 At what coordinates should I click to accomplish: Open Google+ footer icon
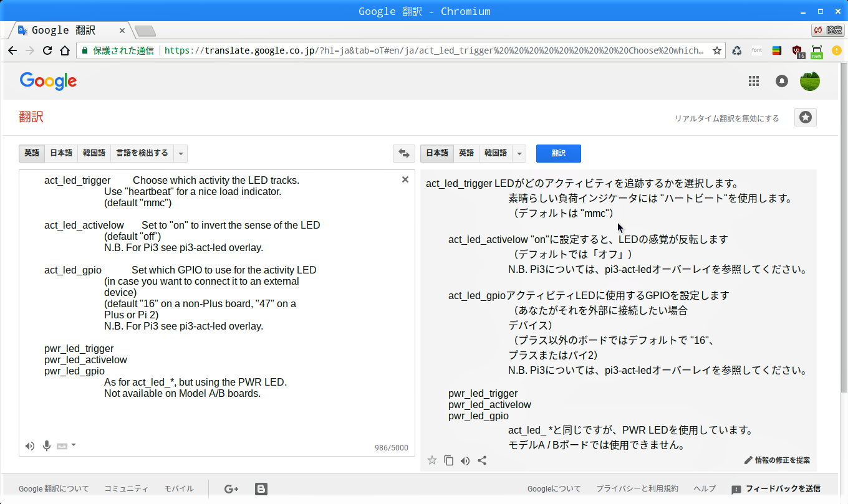point(231,489)
